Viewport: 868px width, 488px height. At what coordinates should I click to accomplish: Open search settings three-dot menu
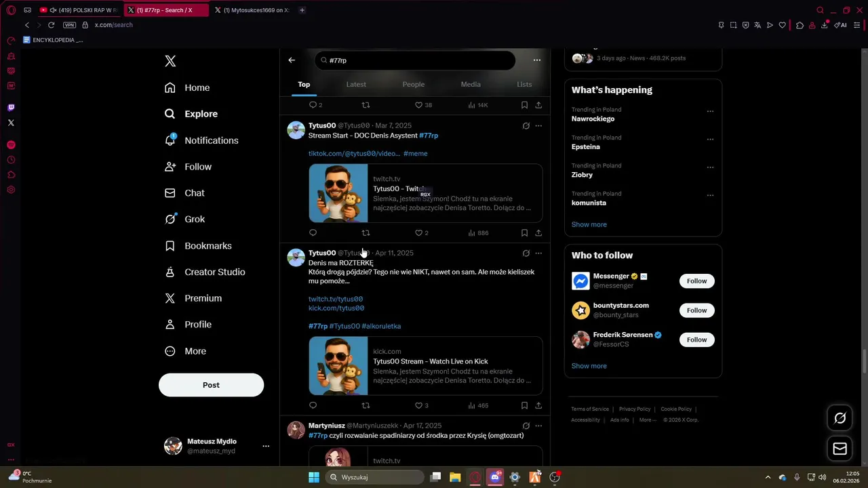[x=537, y=60]
